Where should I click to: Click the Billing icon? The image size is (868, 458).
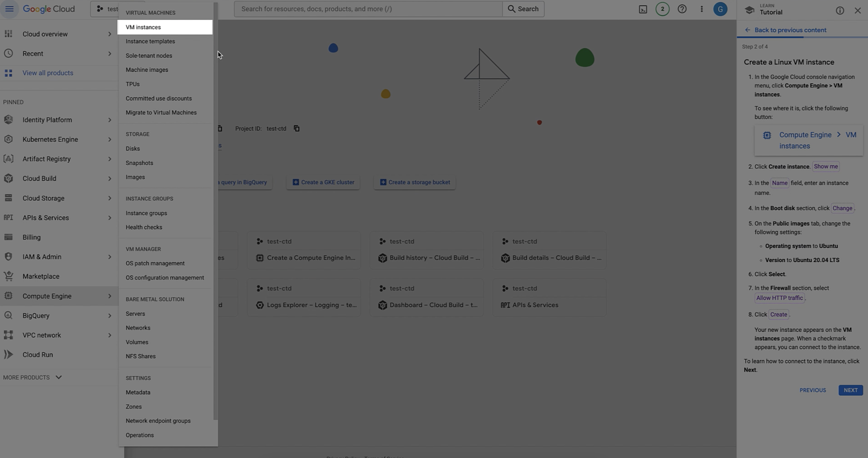pos(8,237)
